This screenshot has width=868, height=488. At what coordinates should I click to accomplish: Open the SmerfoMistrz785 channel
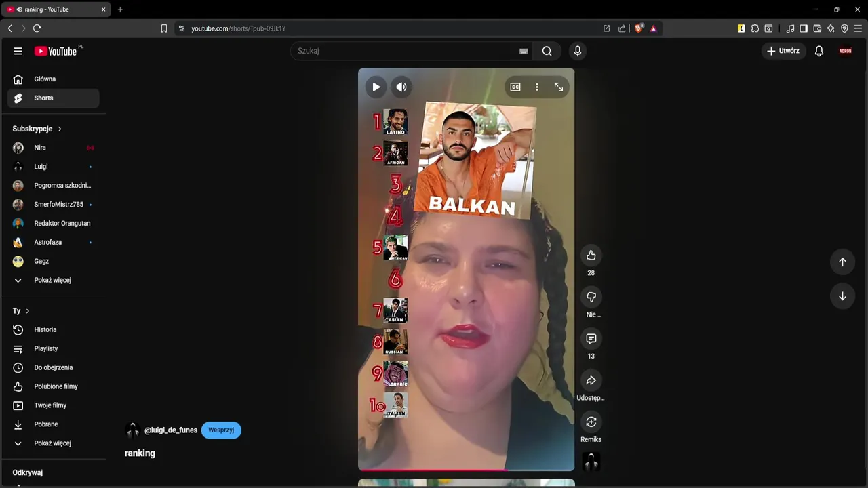(54, 205)
